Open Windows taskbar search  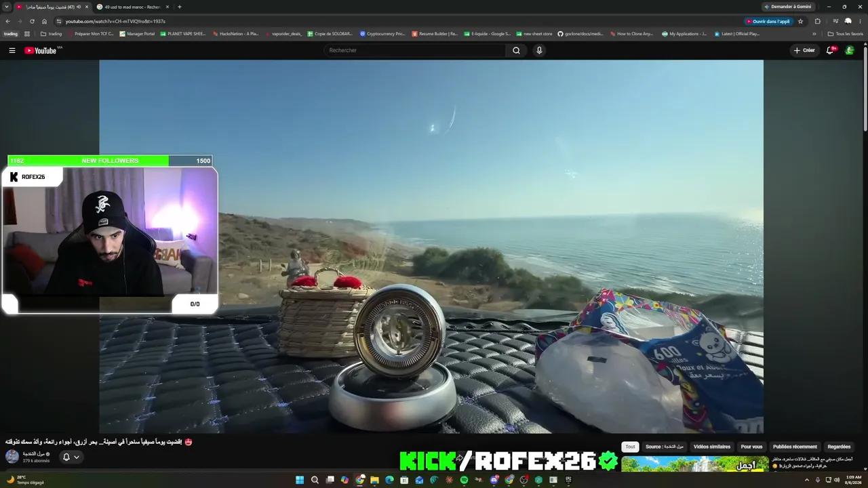point(315,480)
